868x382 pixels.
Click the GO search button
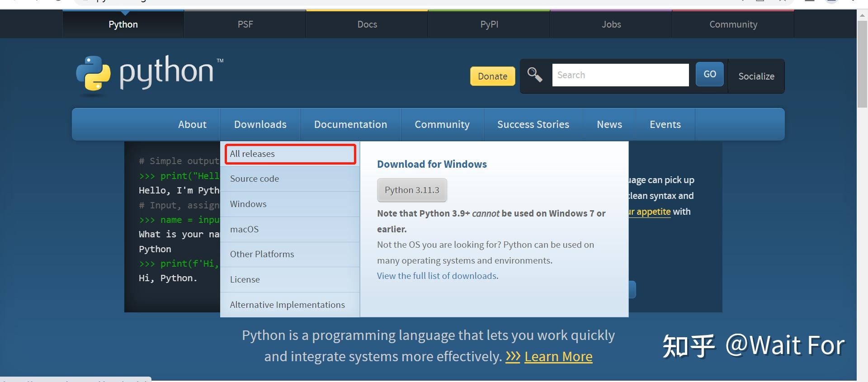pos(709,74)
